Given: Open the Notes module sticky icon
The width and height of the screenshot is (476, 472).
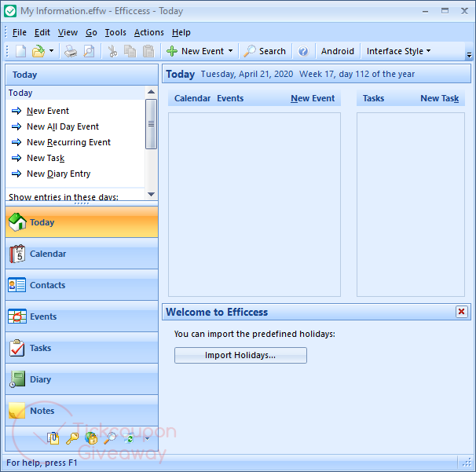Looking at the screenshot, I should (17, 411).
